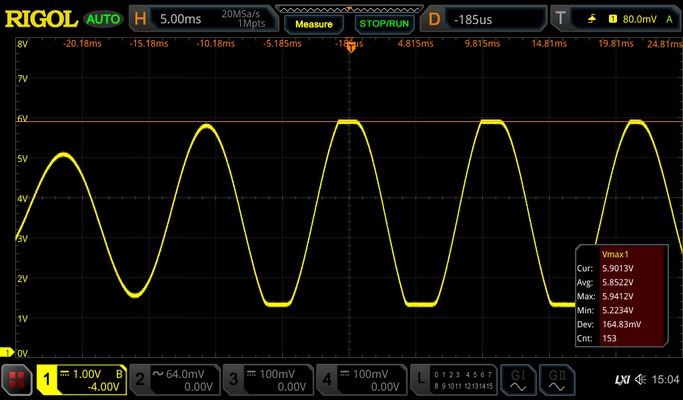Select the GI waveform generator icon
683x400 pixels.
click(518, 380)
